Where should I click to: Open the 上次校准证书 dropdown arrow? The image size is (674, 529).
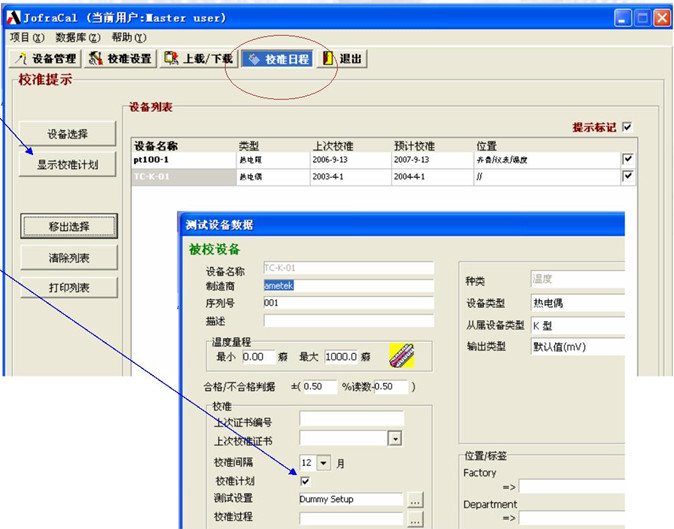pyautogui.click(x=395, y=439)
